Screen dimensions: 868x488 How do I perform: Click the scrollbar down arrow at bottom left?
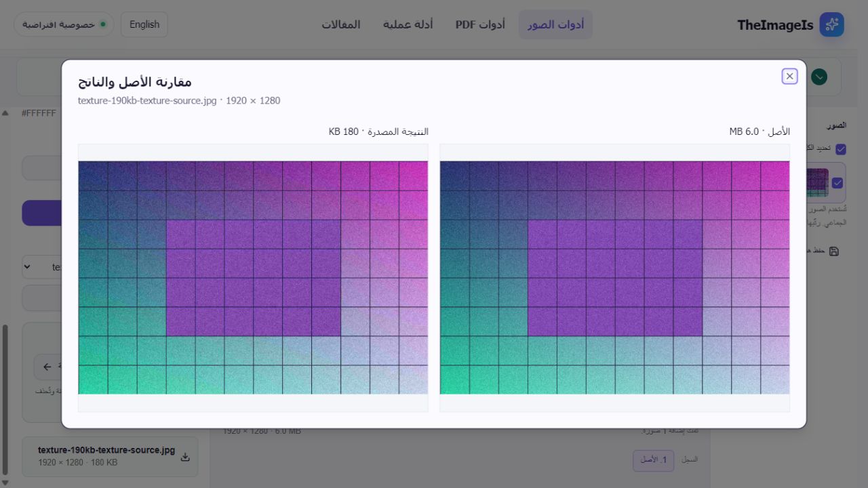(x=5, y=483)
